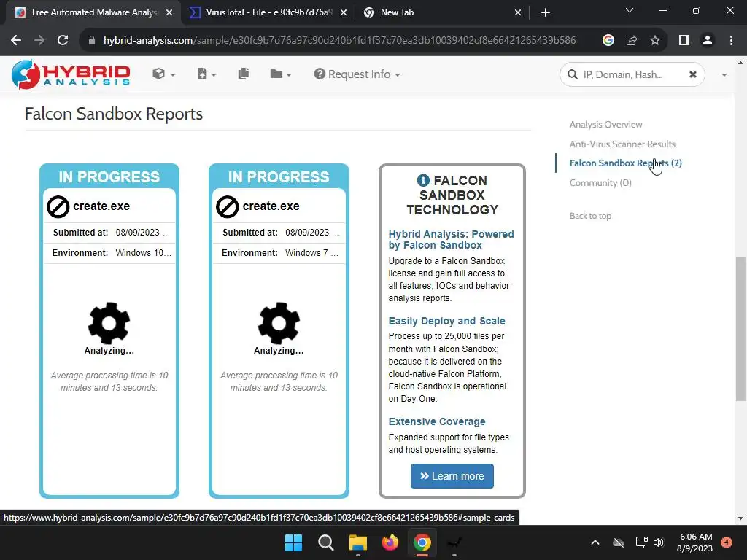Viewport: 747px width, 560px height.
Task: Open the dropdown arrow next to search
Action: pyautogui.click(x=724, y=75)
